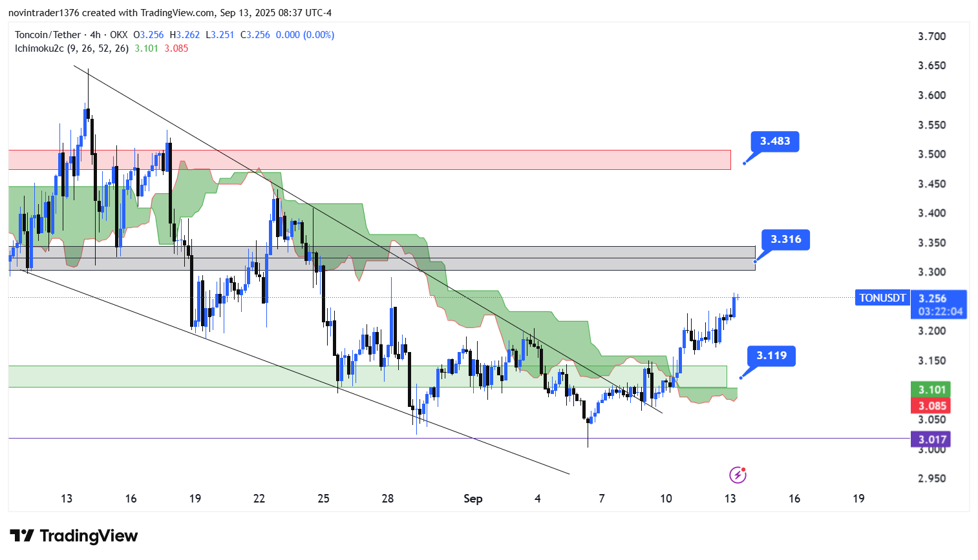Select the 3.316 price callout label

pos(785,240)
